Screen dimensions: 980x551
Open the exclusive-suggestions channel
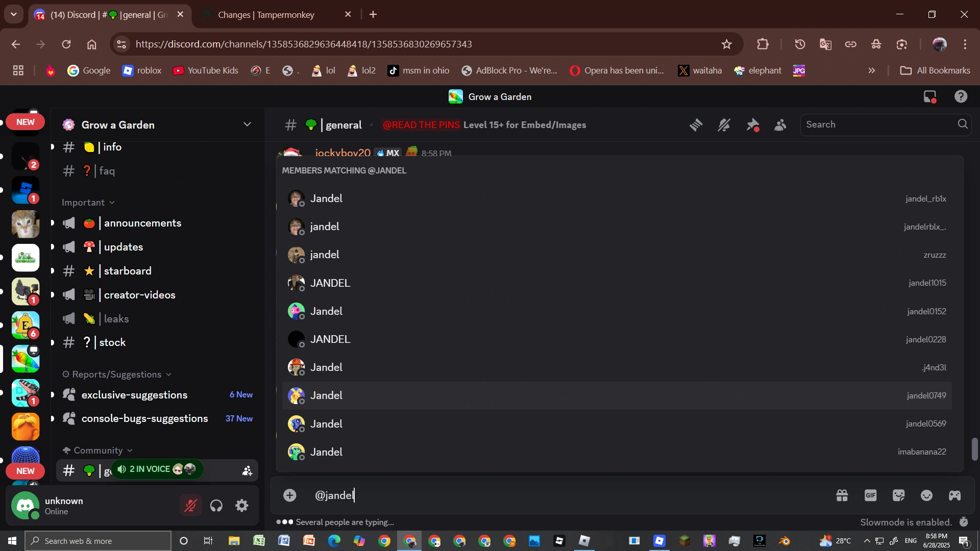(134, 395)
